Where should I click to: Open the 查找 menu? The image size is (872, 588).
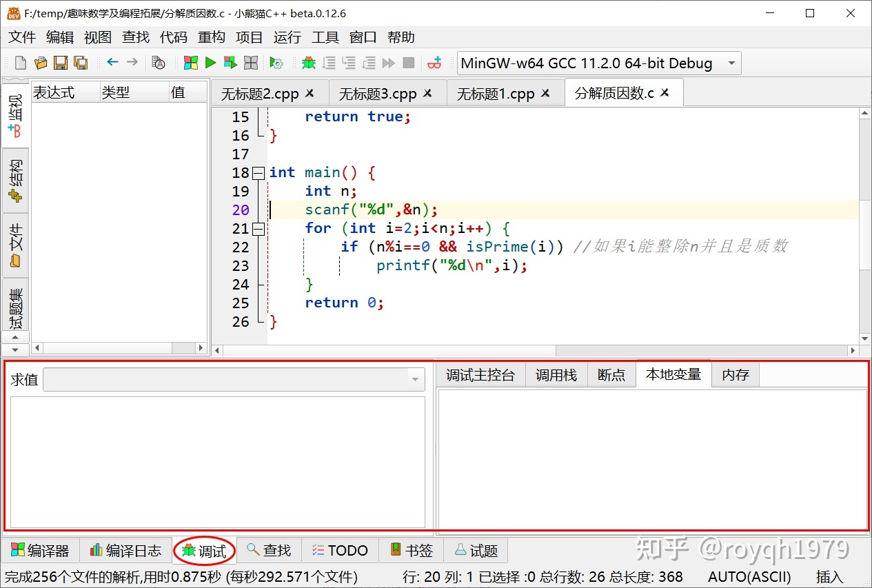(x=136, y=37)
